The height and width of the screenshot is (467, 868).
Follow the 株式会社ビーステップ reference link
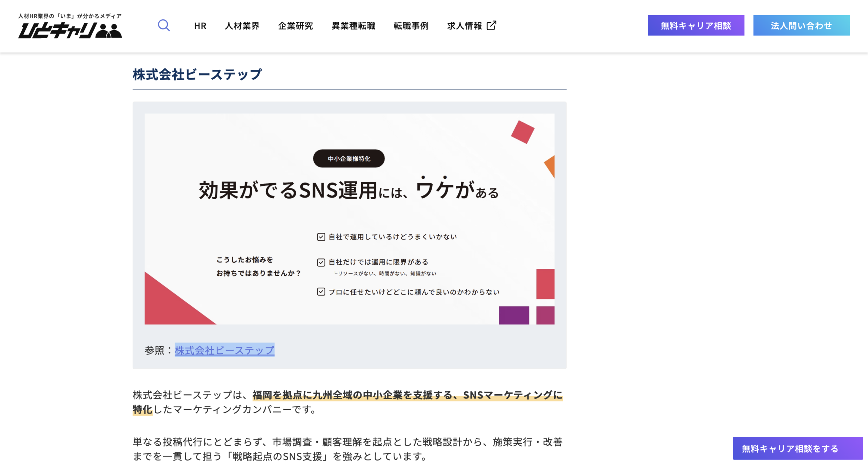[x=224, y=350]
